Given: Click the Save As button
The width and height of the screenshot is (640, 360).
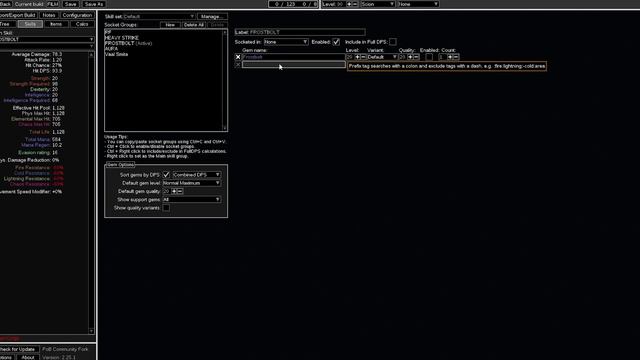Looking at the screenshot, I should pos(94,4).
